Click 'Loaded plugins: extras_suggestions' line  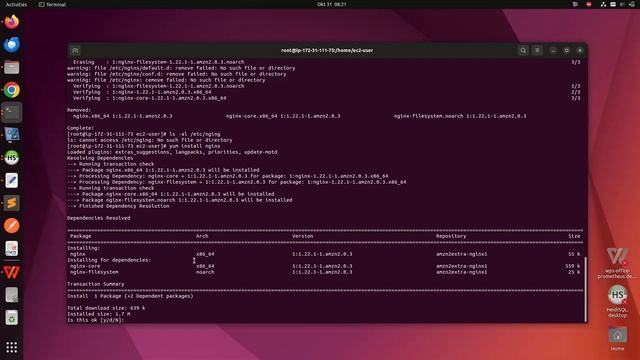point(172,152)
